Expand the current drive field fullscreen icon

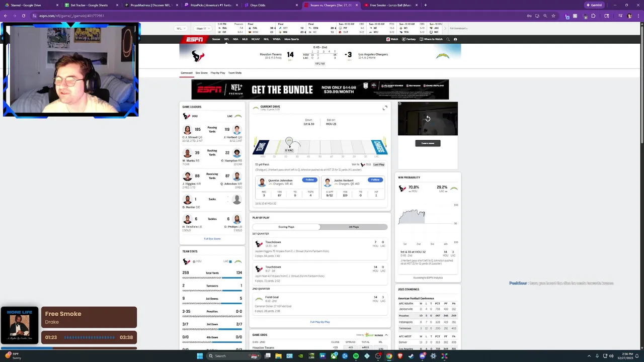point(385,108)
